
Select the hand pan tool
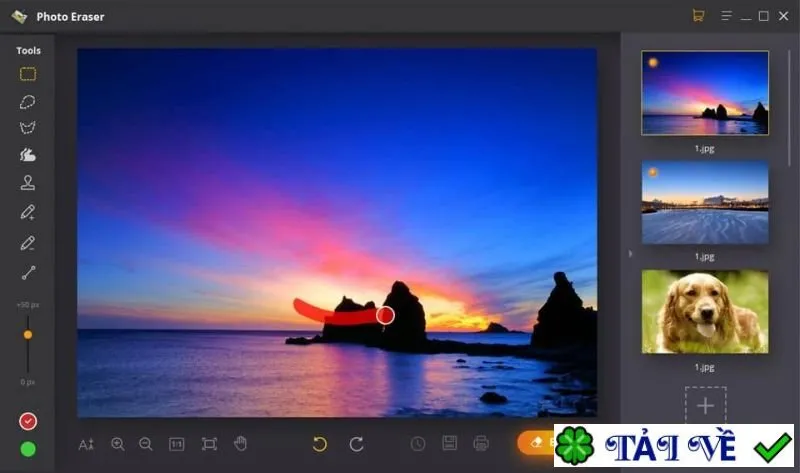coord(240,443)
